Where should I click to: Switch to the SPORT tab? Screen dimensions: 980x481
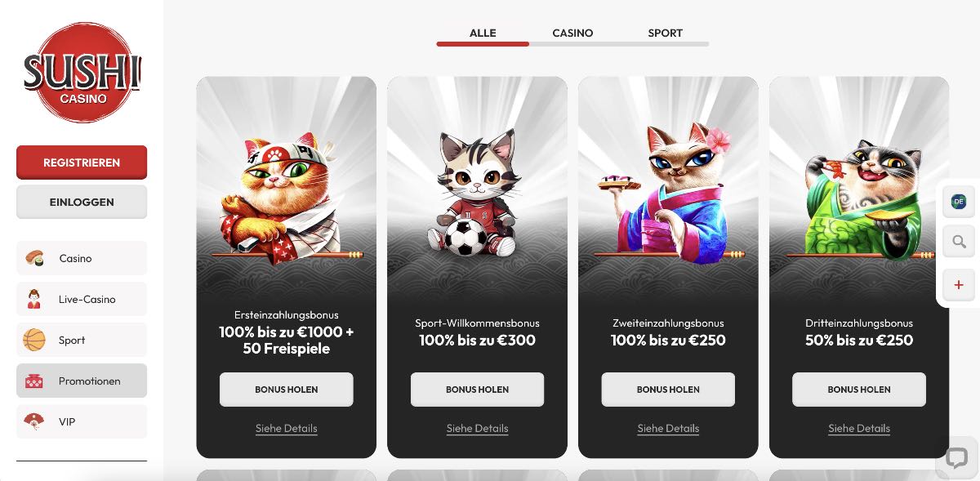pyautogui.click(x=665, y=33)
